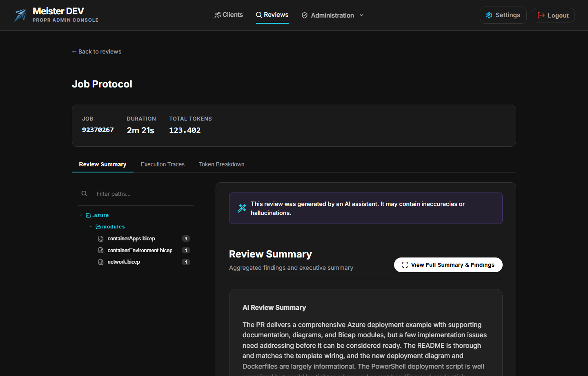Select the .azure folder label
588x376 pixels.
[x=100, y=215]
